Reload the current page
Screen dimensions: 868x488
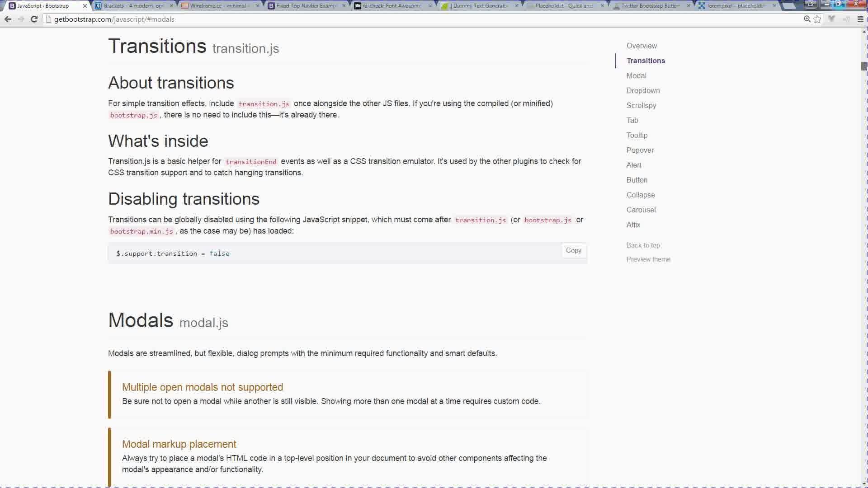click(34, 19)
